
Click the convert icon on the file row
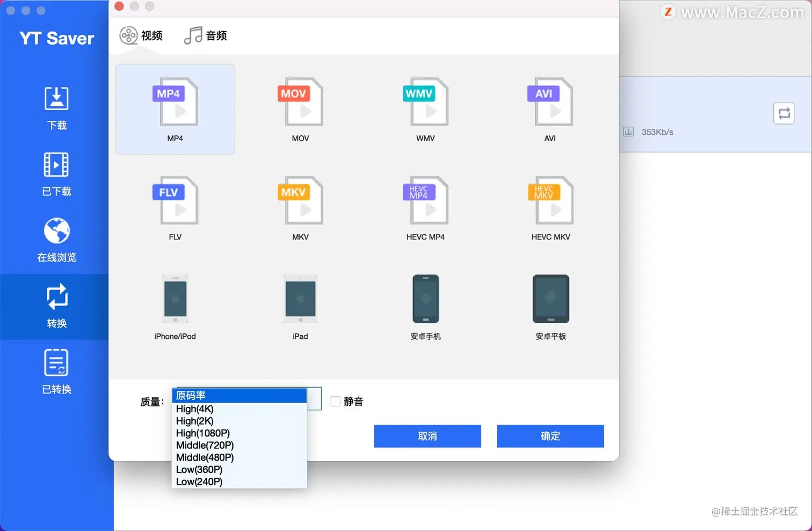(784, 113)
